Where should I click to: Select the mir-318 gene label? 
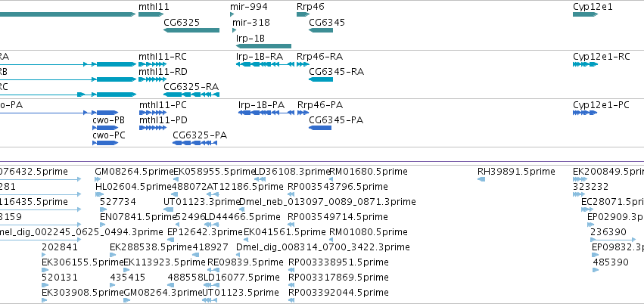[x=251, y=22]
